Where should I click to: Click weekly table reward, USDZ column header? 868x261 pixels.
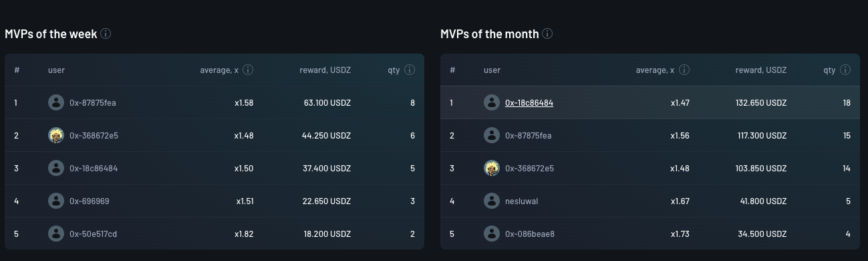pos(325,70)
